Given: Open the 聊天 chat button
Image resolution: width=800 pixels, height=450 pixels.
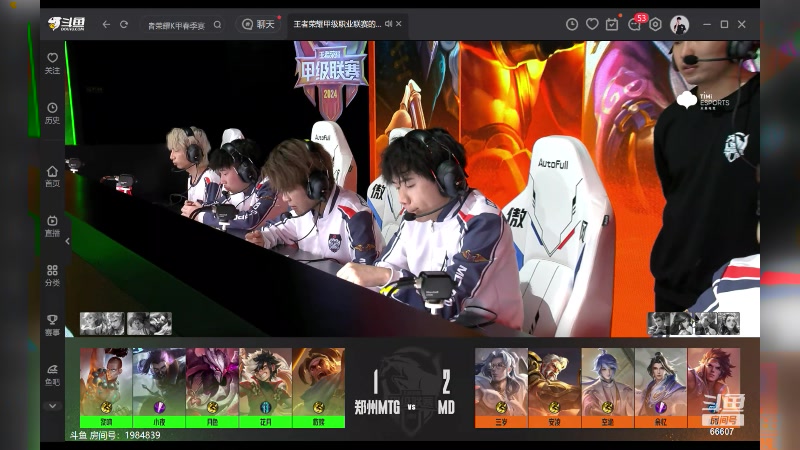Looking at the screenshot, I should point(259,24).
